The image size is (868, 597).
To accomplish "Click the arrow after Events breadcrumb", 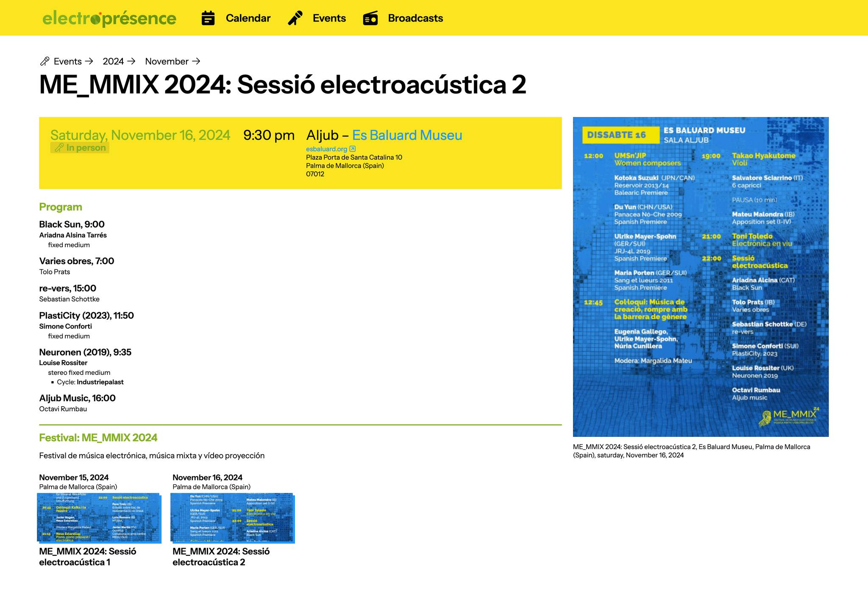I will click(x=89, y=61).
